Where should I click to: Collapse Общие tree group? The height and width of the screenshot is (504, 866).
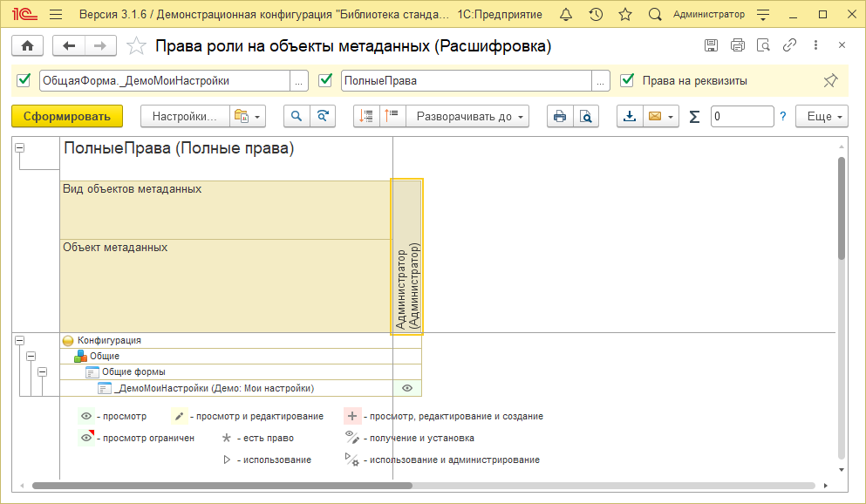[x=31, y=356]
